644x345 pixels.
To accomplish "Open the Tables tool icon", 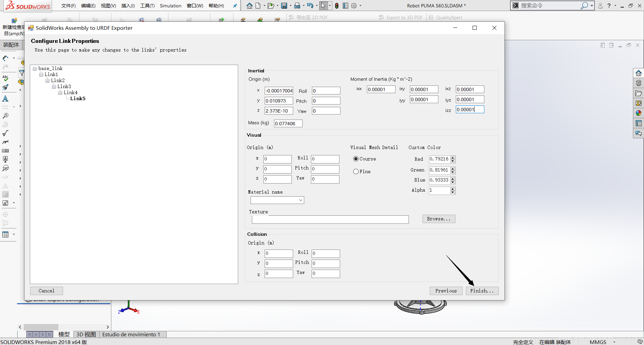I will [x=5, y=234].
